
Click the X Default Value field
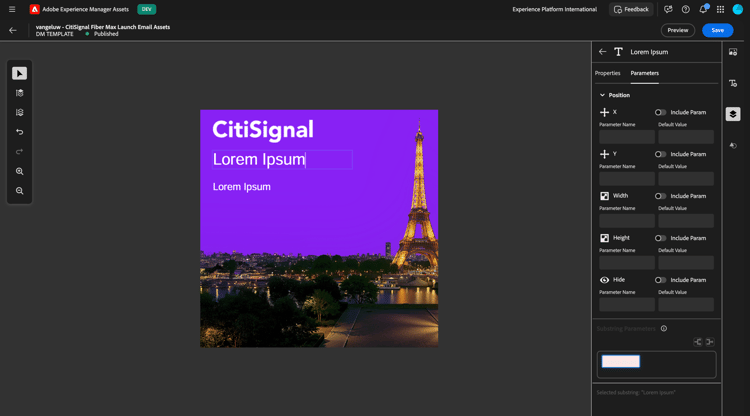pyautogui.click(x=686, y=137)
